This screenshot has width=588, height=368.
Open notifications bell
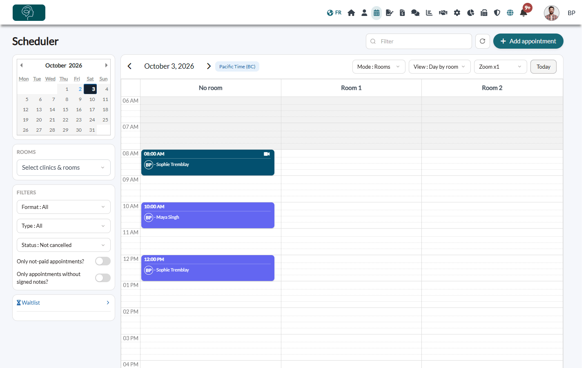click(x=523, y=13)
